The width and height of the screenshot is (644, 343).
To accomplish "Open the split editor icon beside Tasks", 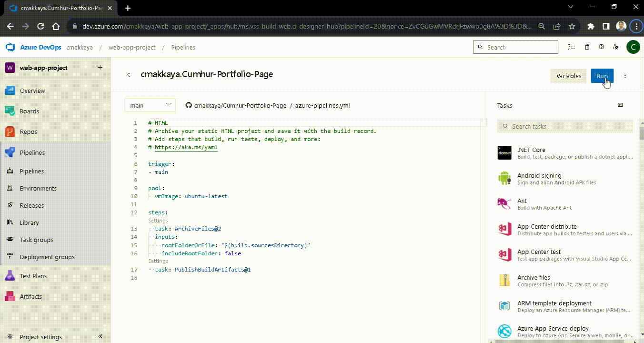I will point(620,104).
